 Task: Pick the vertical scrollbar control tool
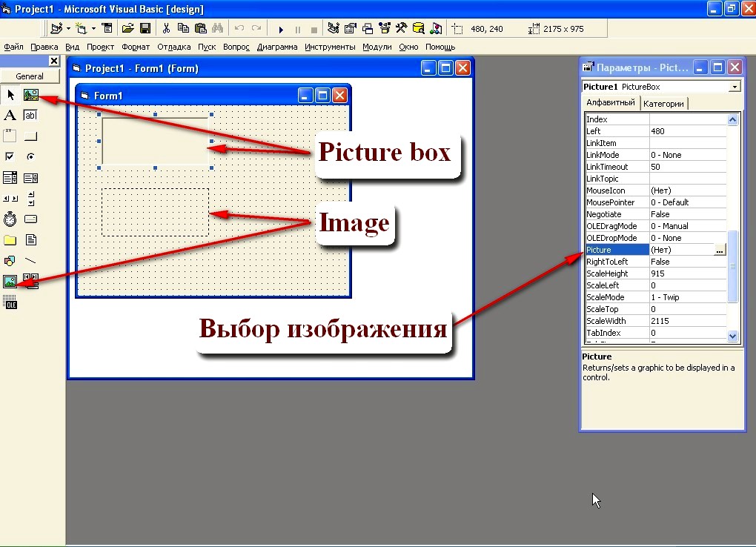pyautogui.click(x=31, y=198)
